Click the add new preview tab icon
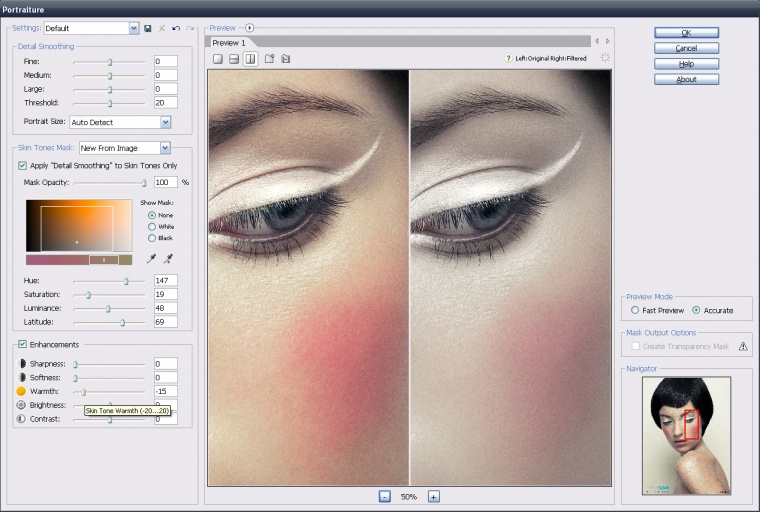Viewport: 760px width, 512px height. (x=269, y=59)
